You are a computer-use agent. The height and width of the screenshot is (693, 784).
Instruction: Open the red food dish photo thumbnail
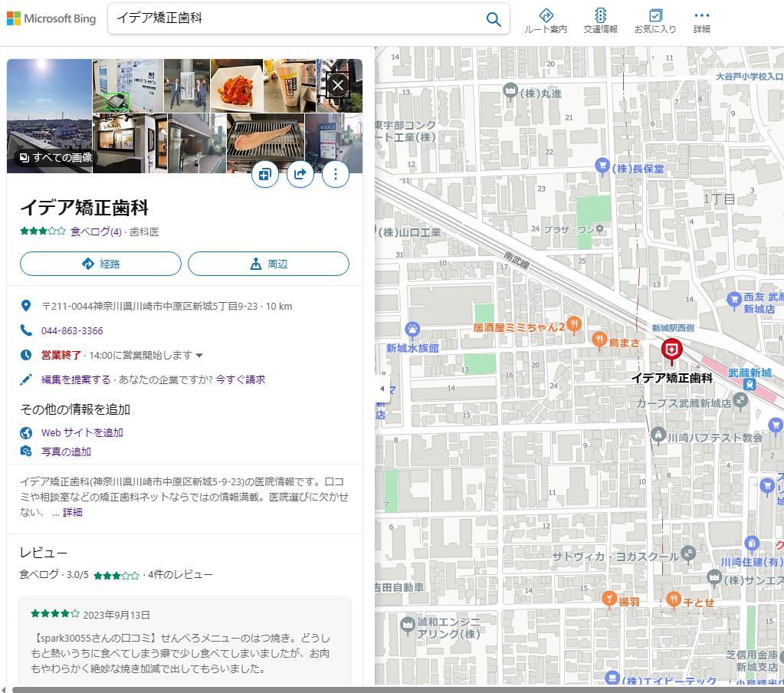237,86
